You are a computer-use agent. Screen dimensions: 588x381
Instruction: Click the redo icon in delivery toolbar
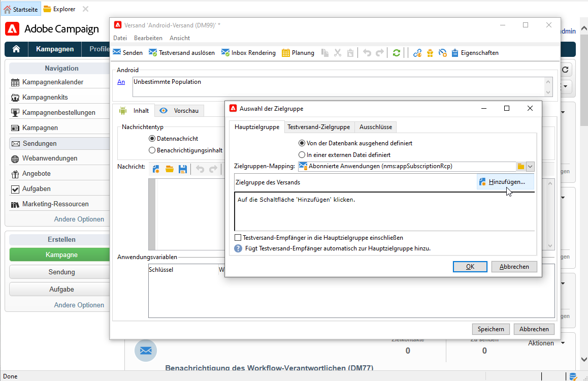[x=380, y=53]
